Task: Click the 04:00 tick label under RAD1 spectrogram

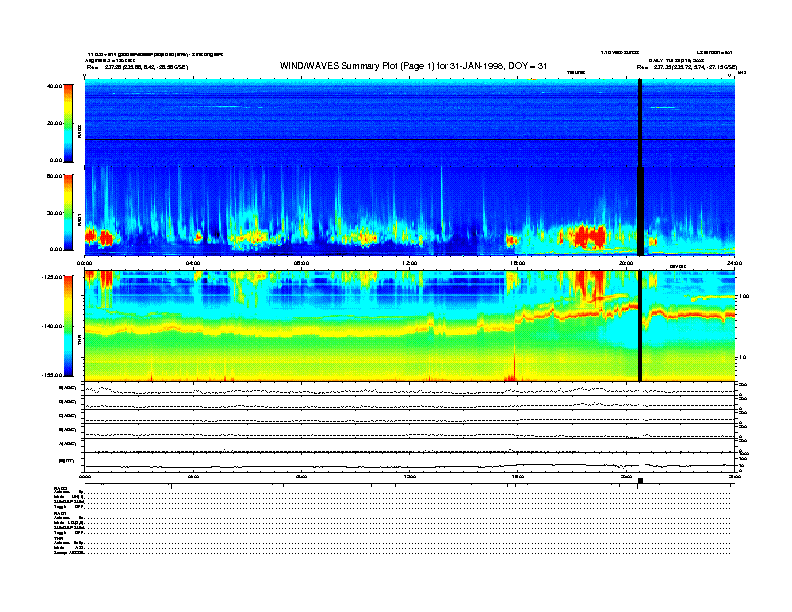Action: click(193, 263)
